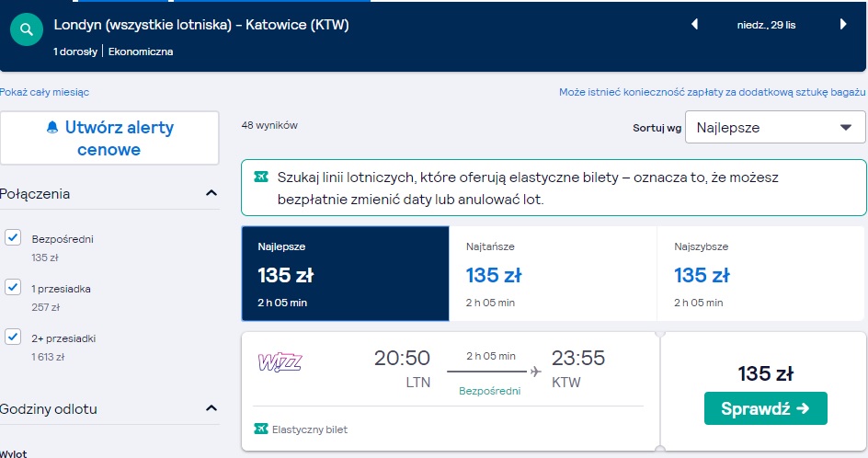Click the 135 zł price above Sprawdź

click(766, 373)
